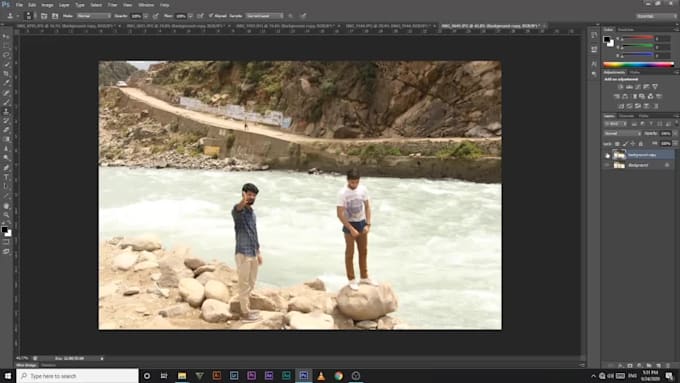Add a Photo Filter adjustment
This screenshot has width=680, height=383.
click(642, 96)
